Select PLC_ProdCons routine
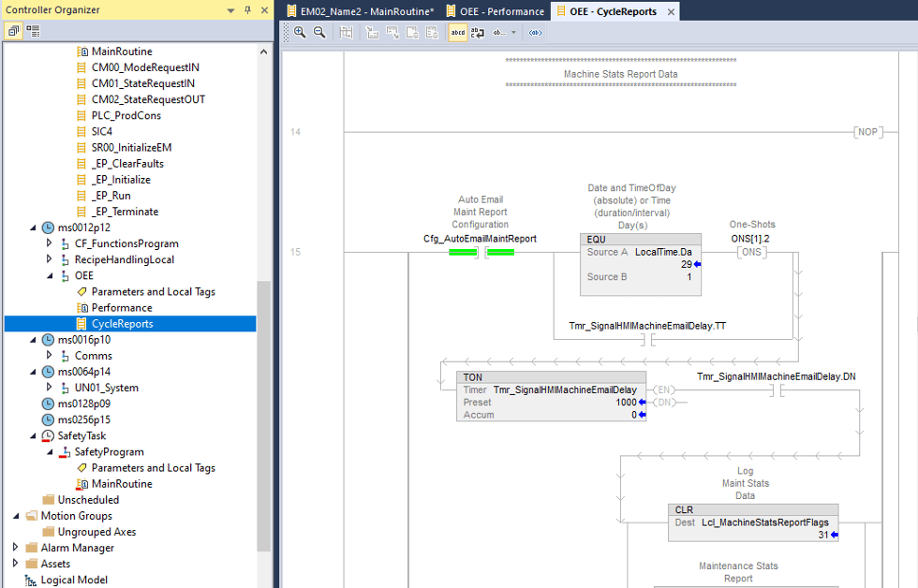Image resolution: width=918 pixels, height=588 pixels. pos(126,115)
